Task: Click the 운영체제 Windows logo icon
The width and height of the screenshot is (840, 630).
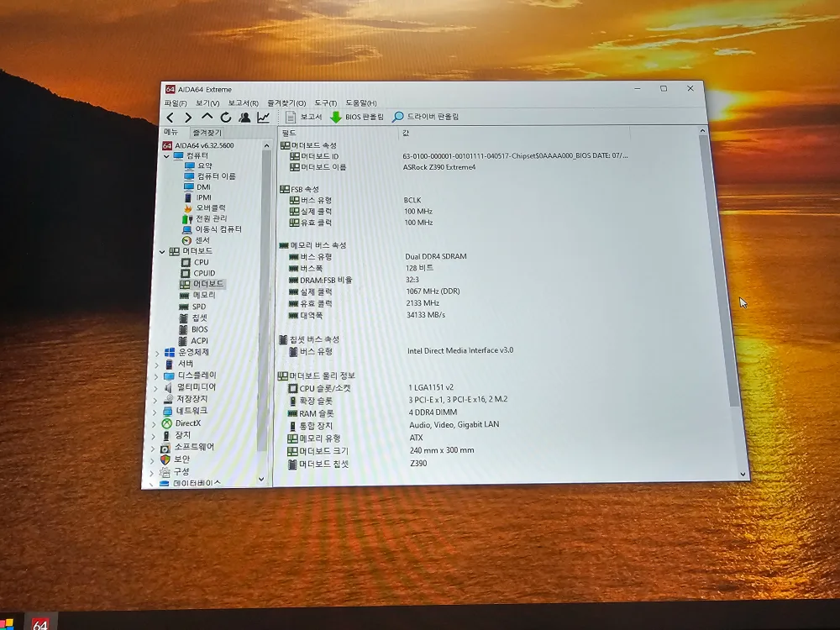Action: 170,353
